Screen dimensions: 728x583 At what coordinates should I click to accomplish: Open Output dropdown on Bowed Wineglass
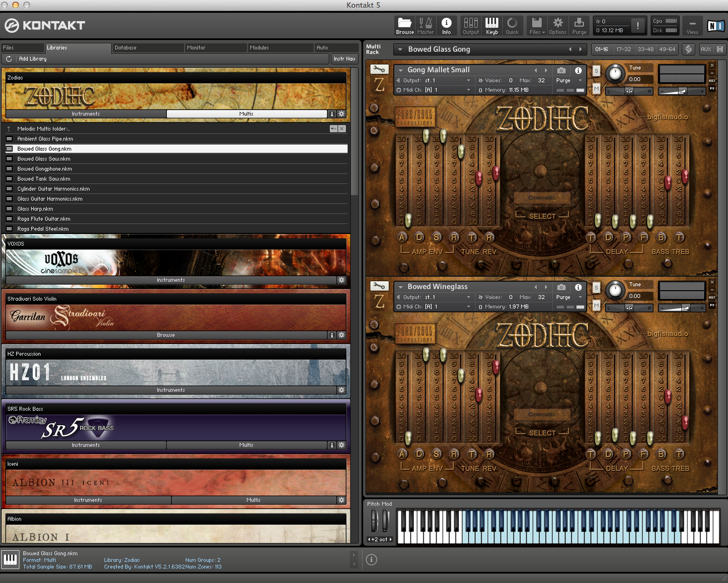[x=468, y=297]
